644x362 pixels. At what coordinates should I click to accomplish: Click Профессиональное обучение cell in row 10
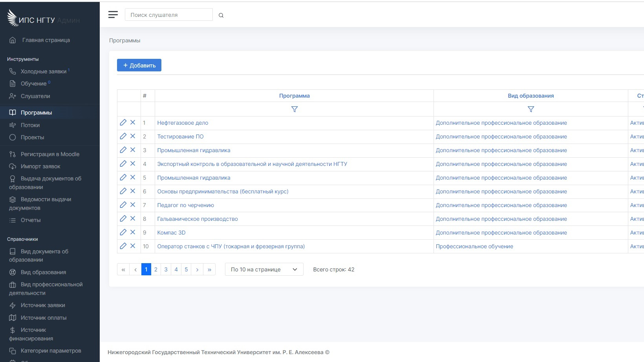pos(474,246)
